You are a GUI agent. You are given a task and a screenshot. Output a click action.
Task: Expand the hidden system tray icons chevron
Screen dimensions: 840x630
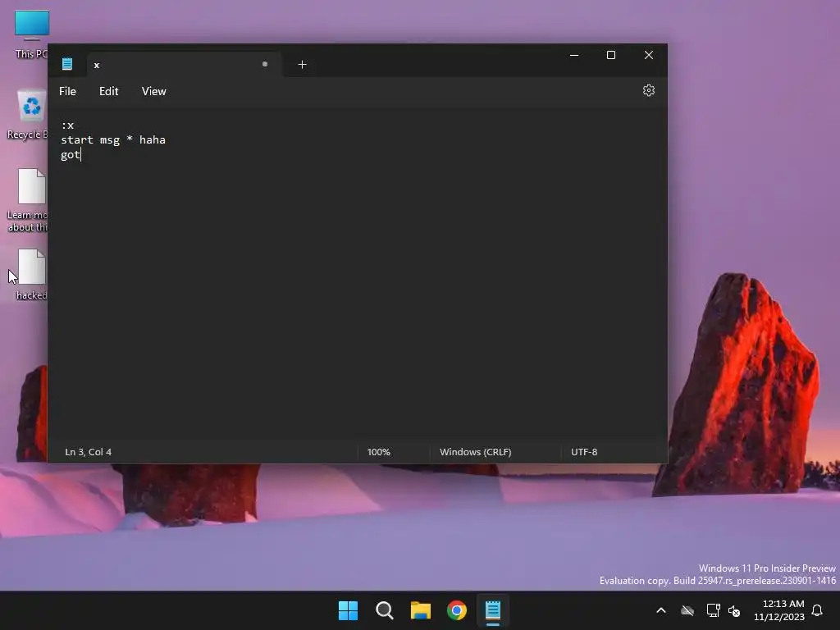coord(661,610)
